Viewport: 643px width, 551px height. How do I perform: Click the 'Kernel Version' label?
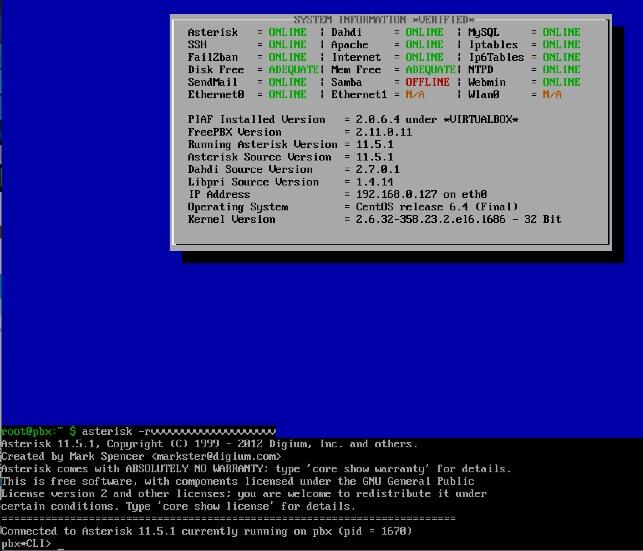tap(231, 219)
